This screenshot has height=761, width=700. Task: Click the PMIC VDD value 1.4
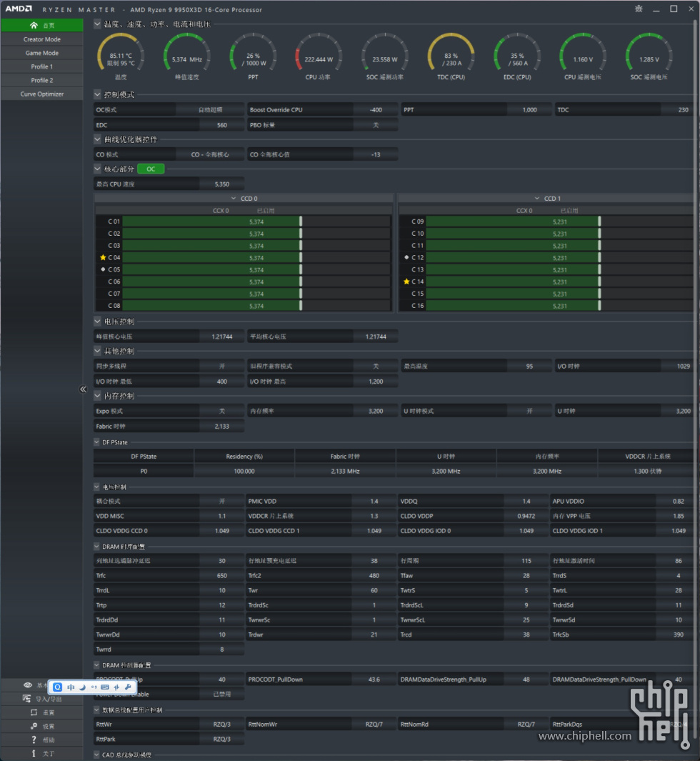pyautogui.click(x=374, y=502)
